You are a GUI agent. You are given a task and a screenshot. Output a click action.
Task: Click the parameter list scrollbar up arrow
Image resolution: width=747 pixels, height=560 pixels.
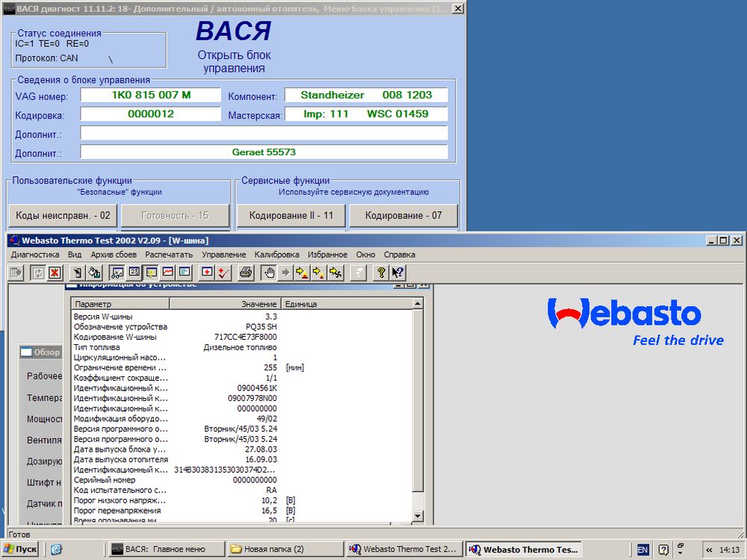click(x=418, y=304)
